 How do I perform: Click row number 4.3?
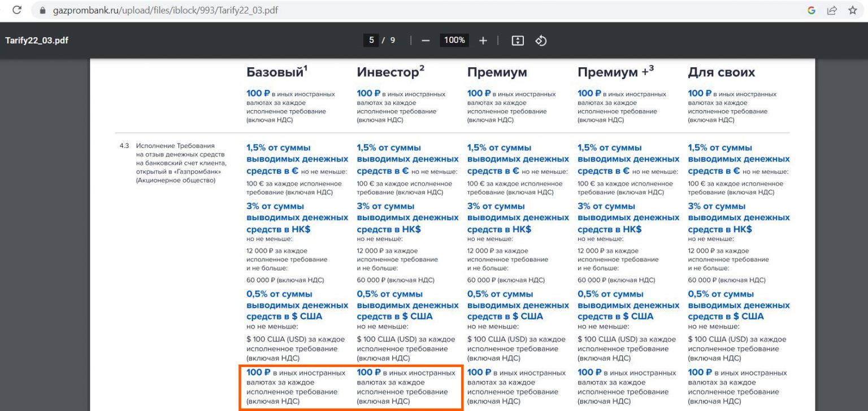(x=124, y=146)
